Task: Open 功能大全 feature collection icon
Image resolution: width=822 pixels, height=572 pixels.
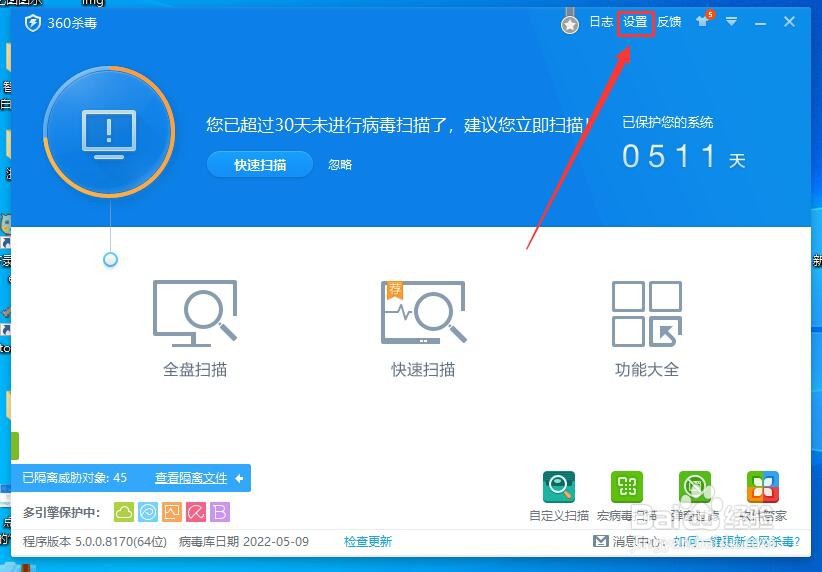Action: tap(647, 314)
